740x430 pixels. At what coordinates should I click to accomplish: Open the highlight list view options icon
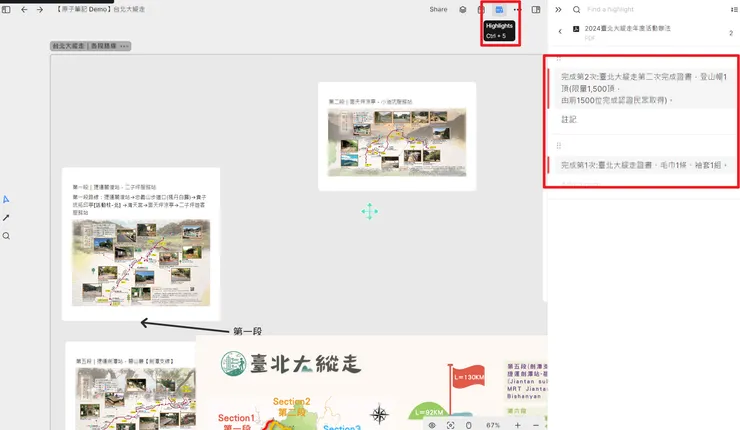point(734,9)
